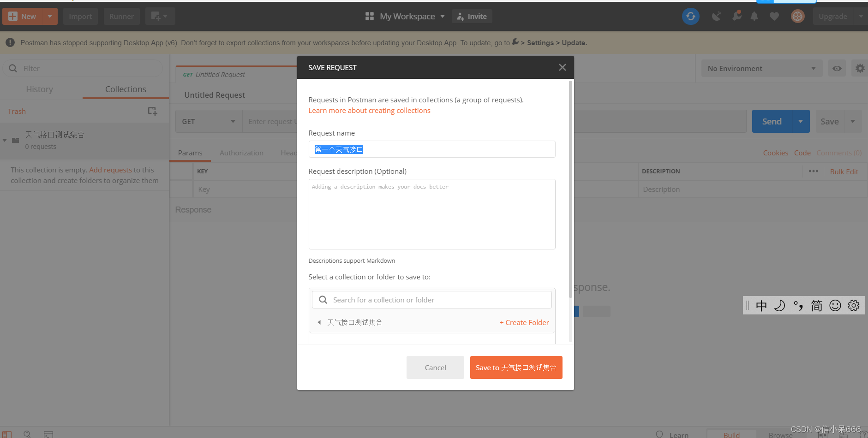Open the find search icon in status bar
This screenshot has height=438, width=868.
click(x=27, y=434)
